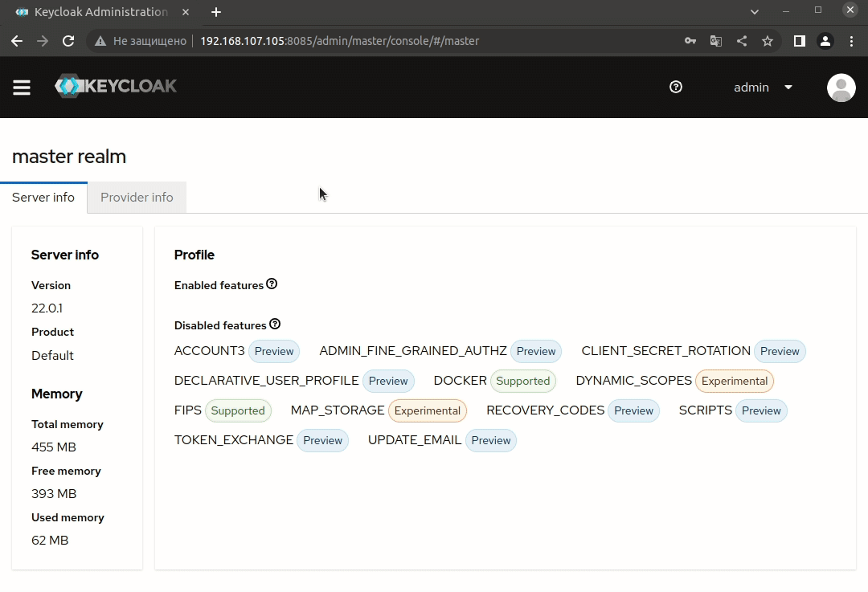Click the Total memory value 455 MB
The image size is (868, 592).
coord(54,447)
